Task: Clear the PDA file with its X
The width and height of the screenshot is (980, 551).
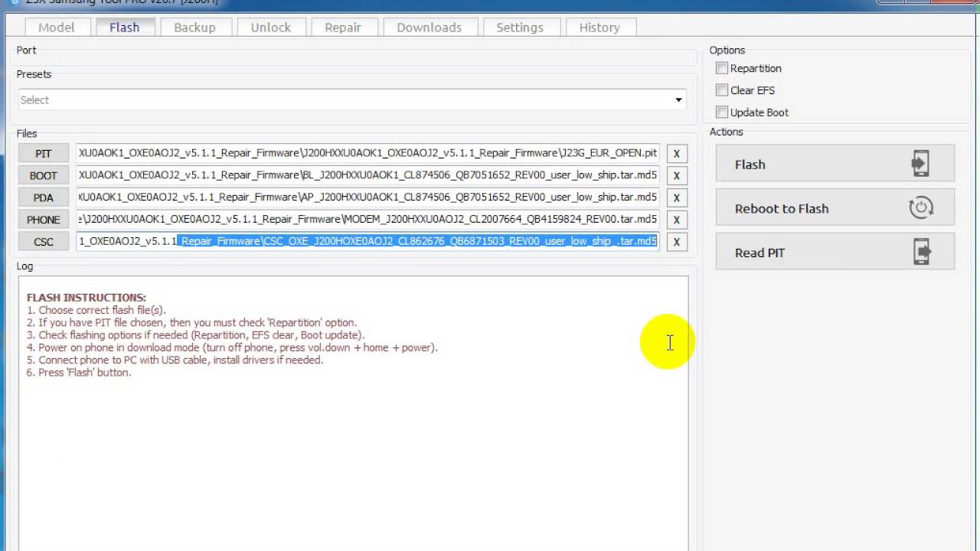Action: click(677, 197)
